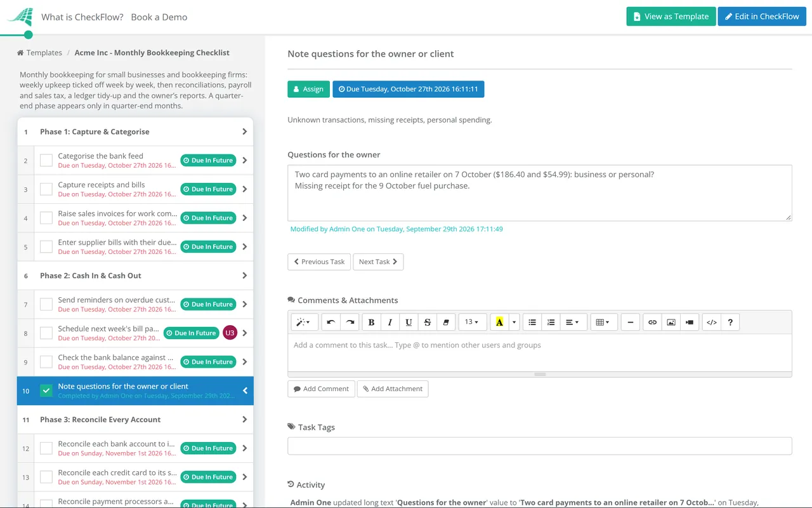Click the redo icon in comment toolbar
812x508 pixels.
[x=350, y=323]
